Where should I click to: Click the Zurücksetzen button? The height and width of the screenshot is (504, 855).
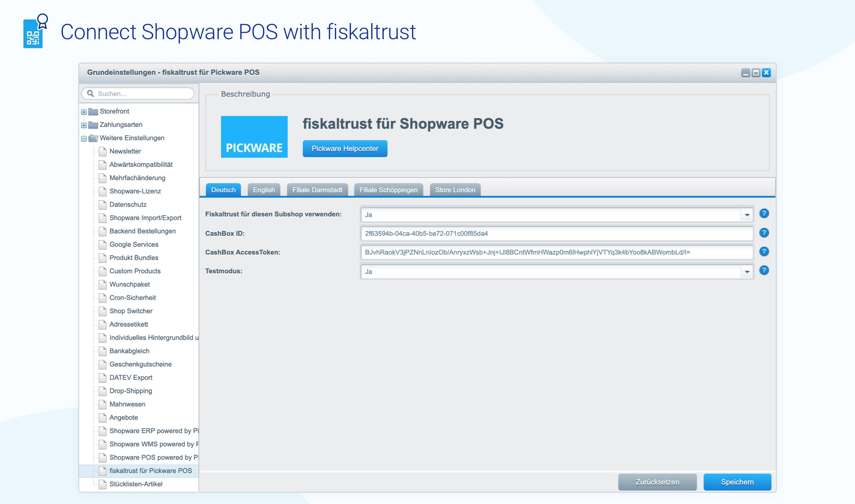pyautogui.click(x=657, y=482)
